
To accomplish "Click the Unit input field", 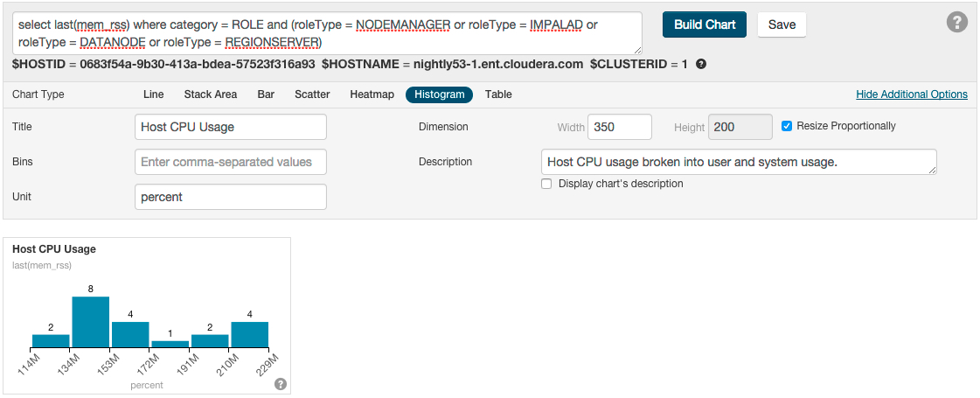I will 231,197.
